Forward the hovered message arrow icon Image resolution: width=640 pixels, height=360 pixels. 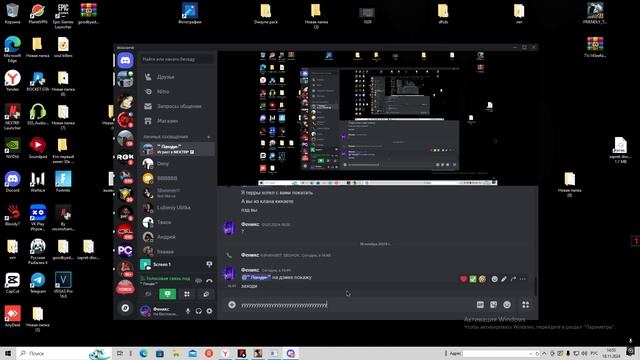click(x=513, y=279)
